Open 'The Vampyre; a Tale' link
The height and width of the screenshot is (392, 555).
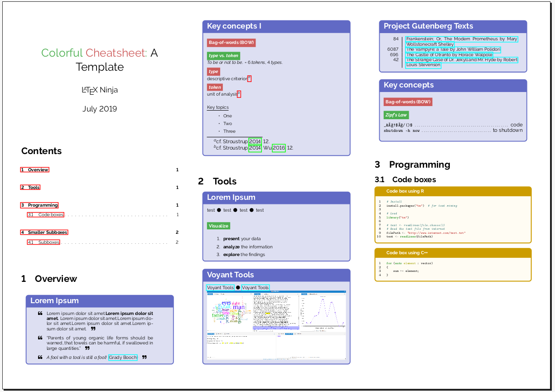453,49
